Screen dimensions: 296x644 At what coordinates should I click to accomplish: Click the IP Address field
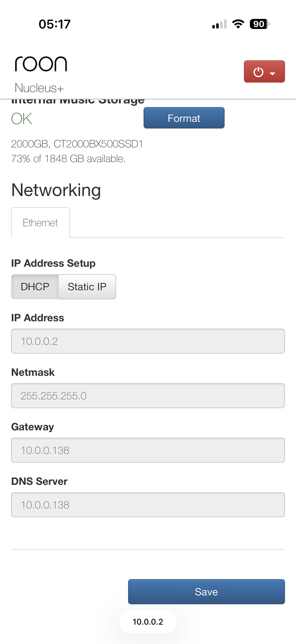coord(148,341)
